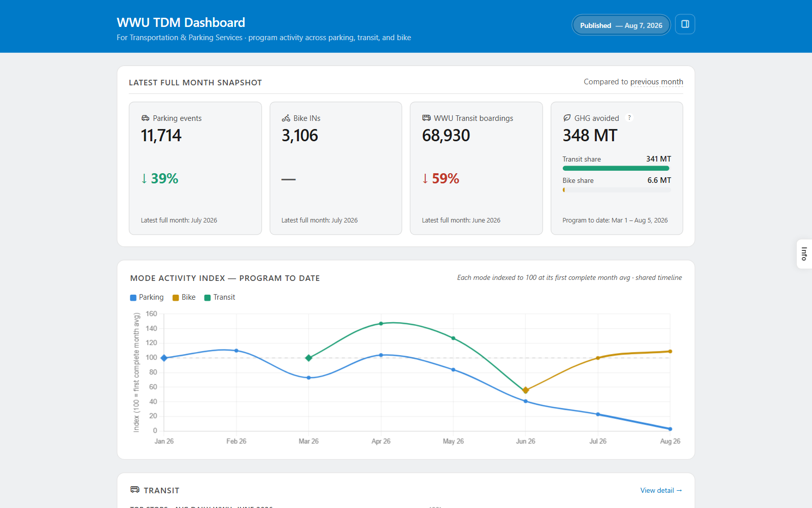The width and height of the screenshot is (812, 508).
Task: Click the transit start diamond at Mar 26
Action: (309, 358)
